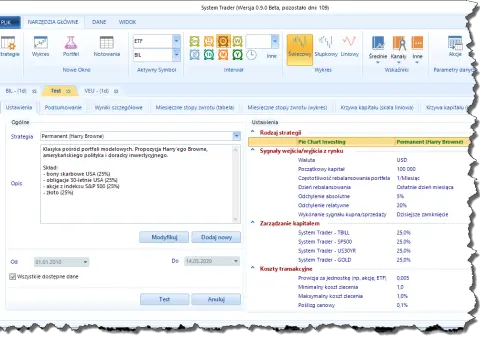The width and height of the screenshot is (480, 360).
Task: Select the yearly Y interval icon
Action: 237,54
